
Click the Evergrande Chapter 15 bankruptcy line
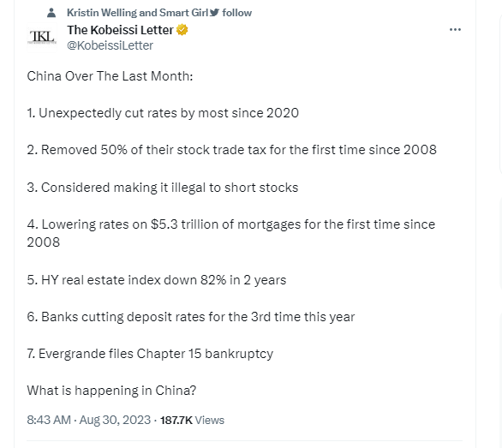point(150,354)
